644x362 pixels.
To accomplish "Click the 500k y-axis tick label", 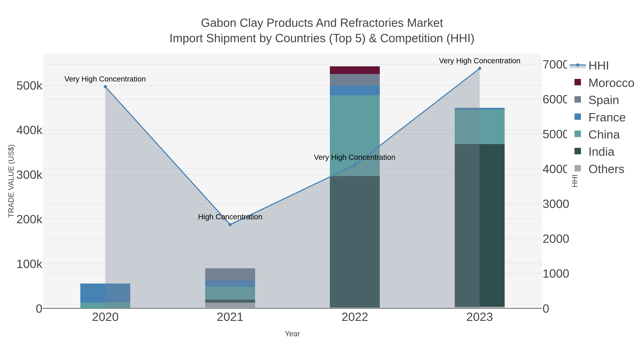I will 29,86.
